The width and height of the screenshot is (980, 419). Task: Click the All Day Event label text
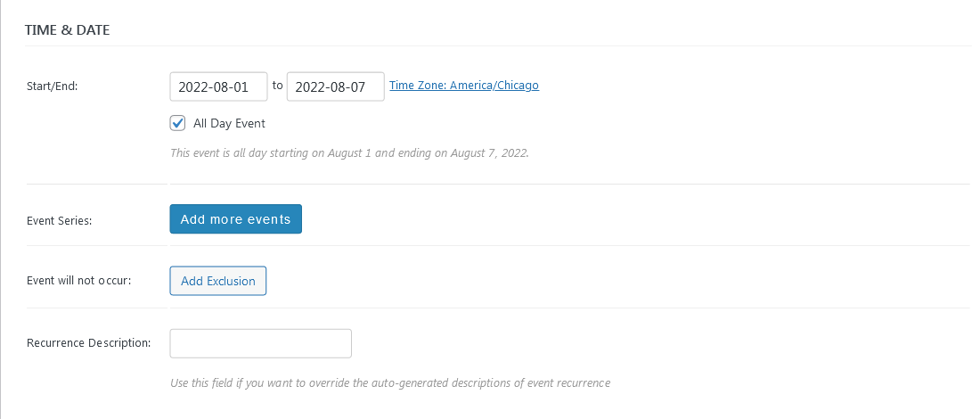229,123
